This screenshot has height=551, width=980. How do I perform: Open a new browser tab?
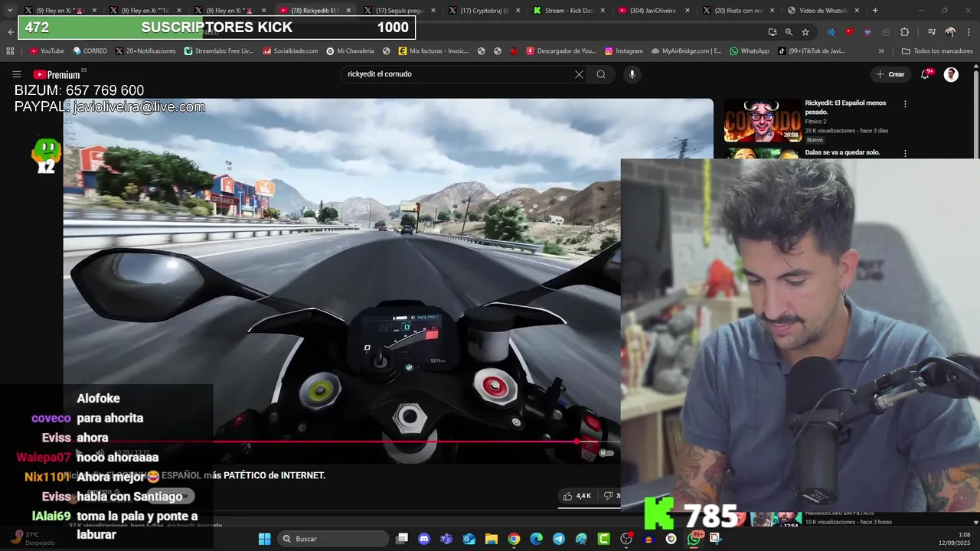[x=875, y=11]
